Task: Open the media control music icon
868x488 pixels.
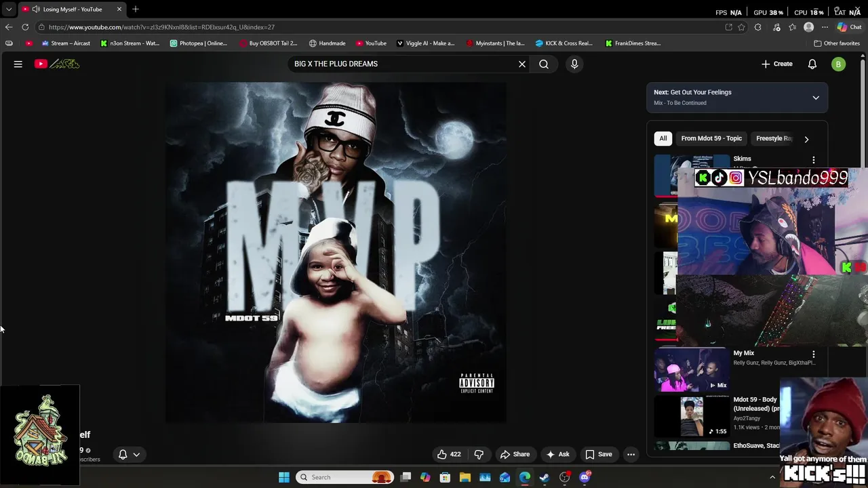Action: pyautogui.click(x=776, y=27)
